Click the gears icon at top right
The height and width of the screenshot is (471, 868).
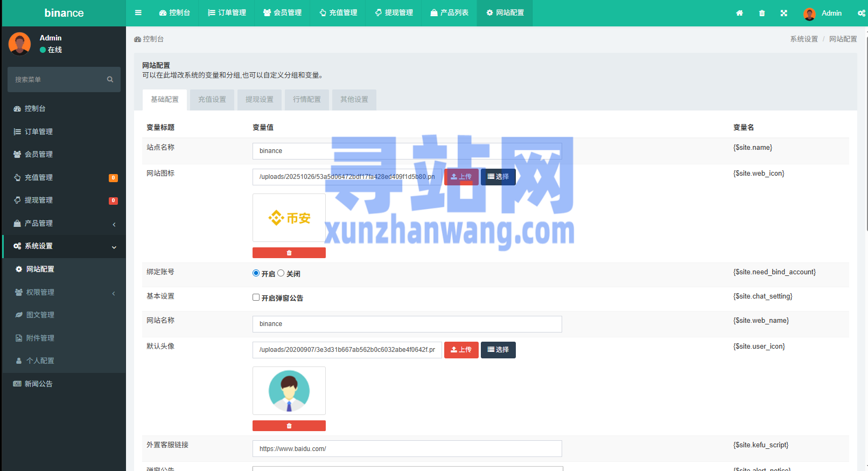tap(861, 13)
